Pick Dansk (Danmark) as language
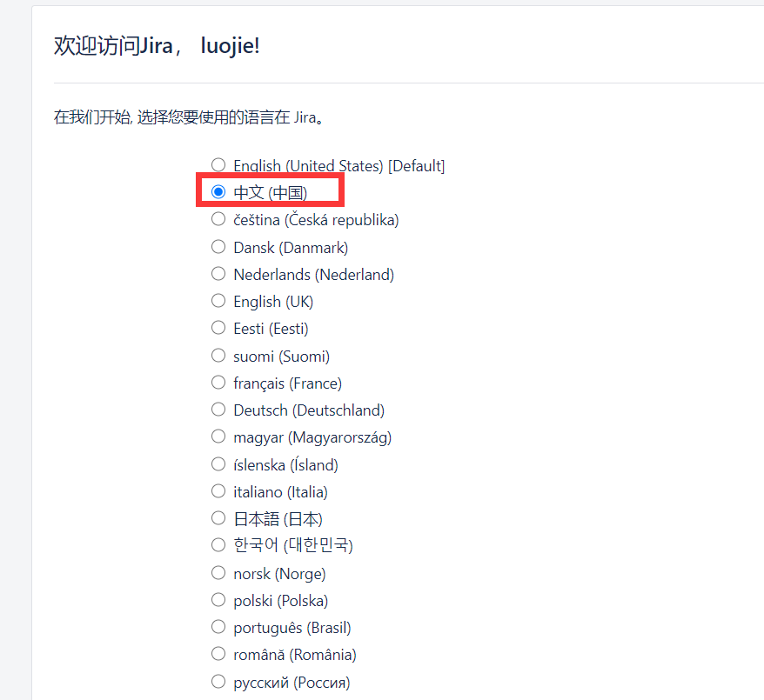 tap(218, 247)
